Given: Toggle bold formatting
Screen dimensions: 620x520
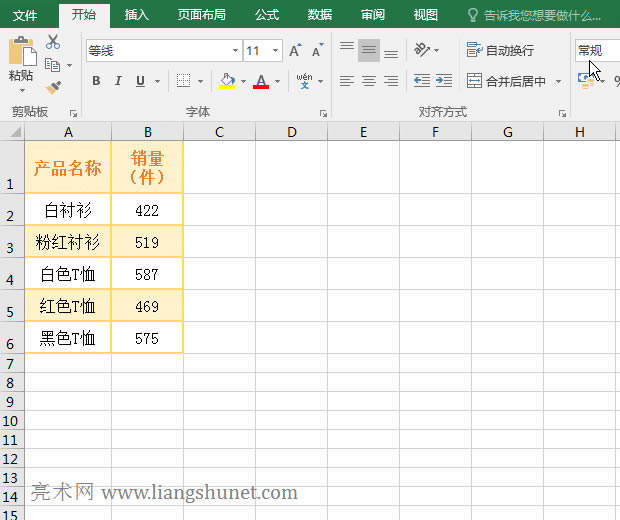Looking at the screenshot, I should coord(96,81).
